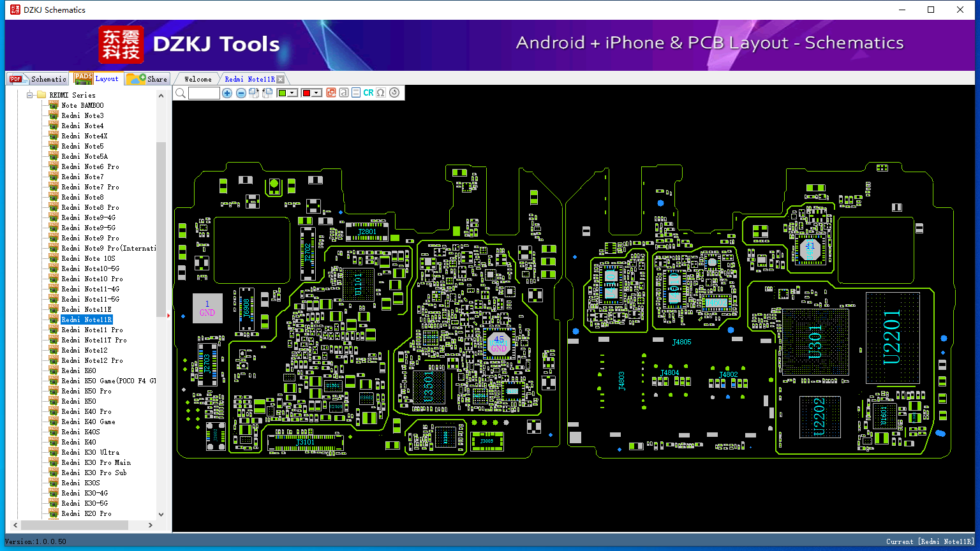Select Redmi Note8 Pro in the tree
The image size is (980, 551).
[x=91, y=207]
